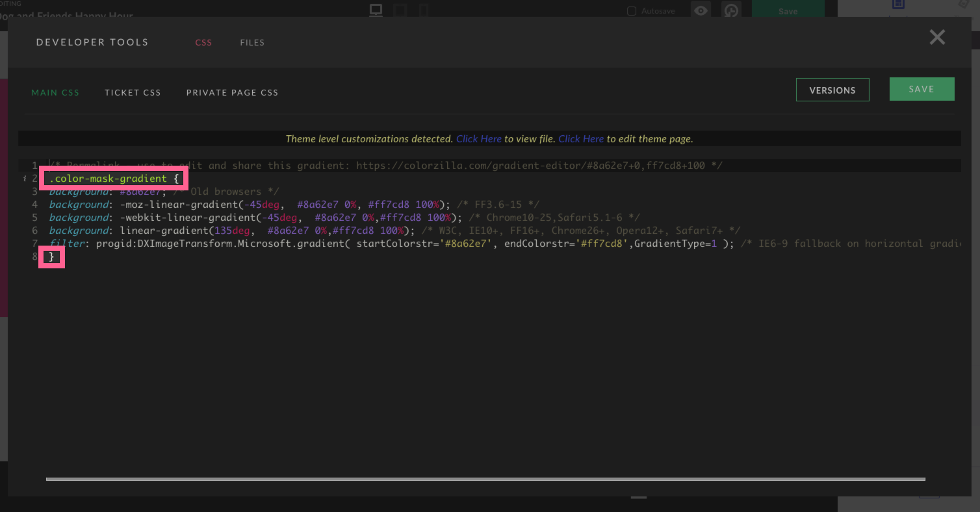Follow the first Click Here link to view file
Screen dimensions: 980x512
[x=479, y=138]
